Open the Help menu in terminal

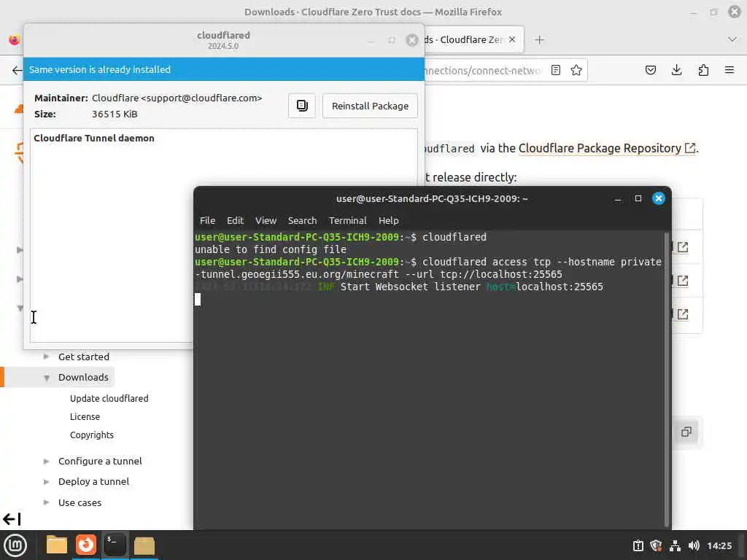388,220
